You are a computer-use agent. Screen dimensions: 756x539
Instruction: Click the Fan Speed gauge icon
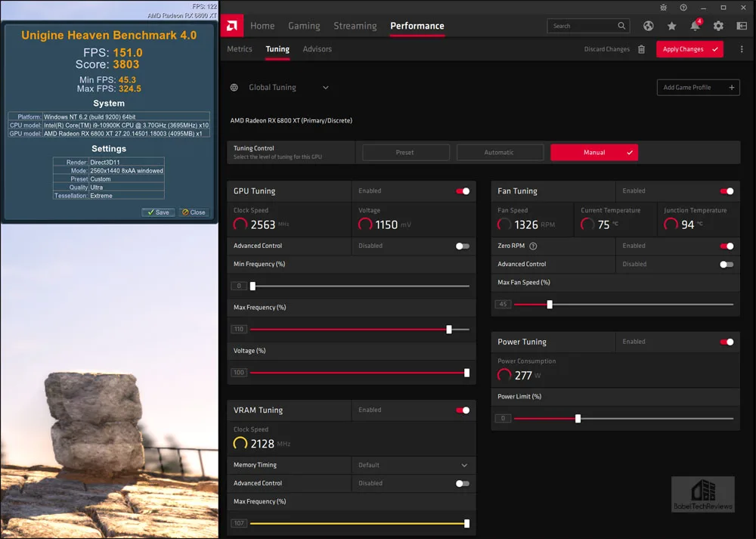503,225
